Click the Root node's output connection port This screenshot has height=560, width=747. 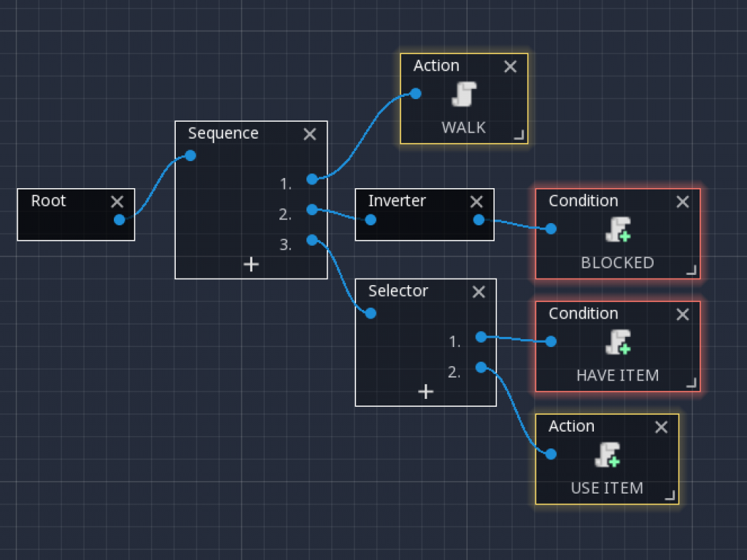point(119,220)
